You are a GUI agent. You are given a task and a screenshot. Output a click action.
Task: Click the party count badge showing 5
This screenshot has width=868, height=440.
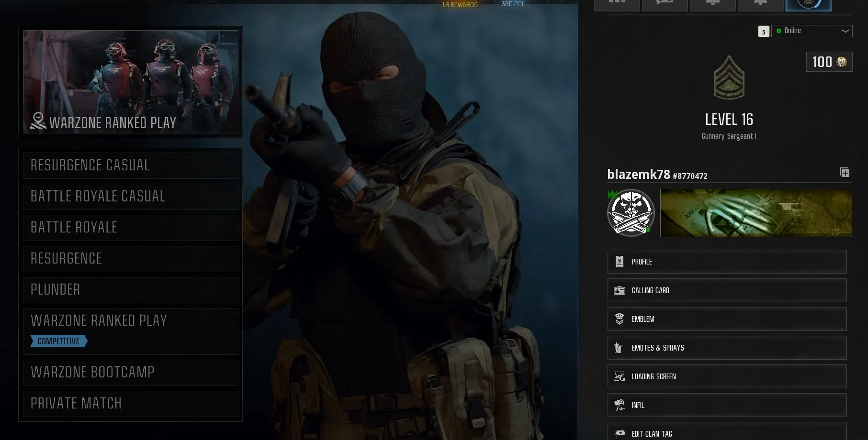pos(764,32)
